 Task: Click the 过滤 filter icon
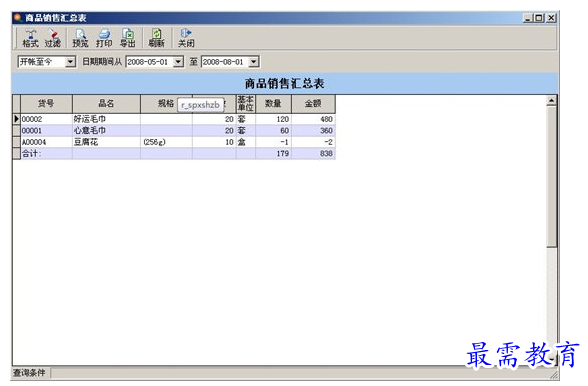(53, 38)
